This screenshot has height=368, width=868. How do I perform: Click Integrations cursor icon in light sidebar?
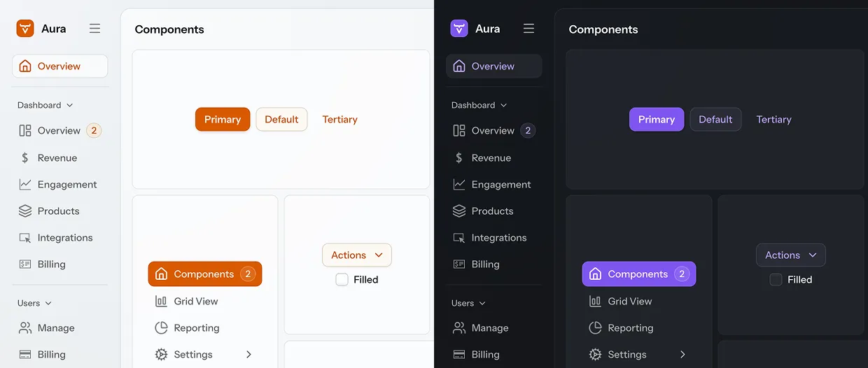(x=25, y=238)
